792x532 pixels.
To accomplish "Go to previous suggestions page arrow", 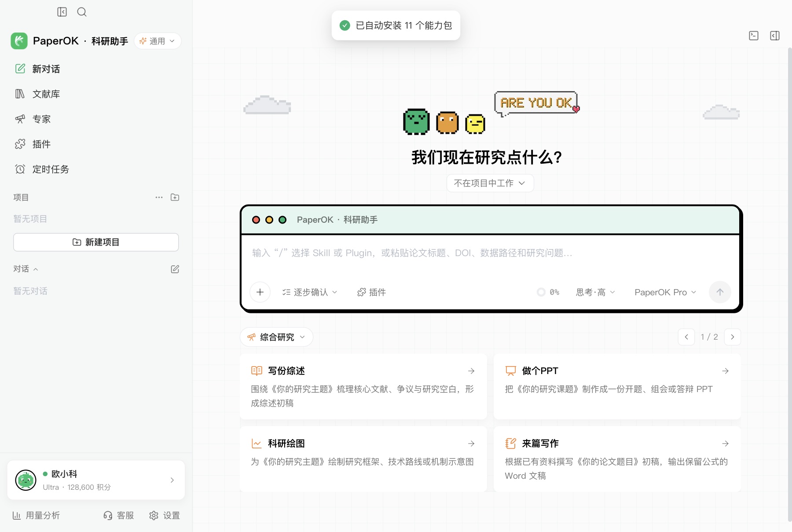I will pyautogui.click(x=686, y=337).
